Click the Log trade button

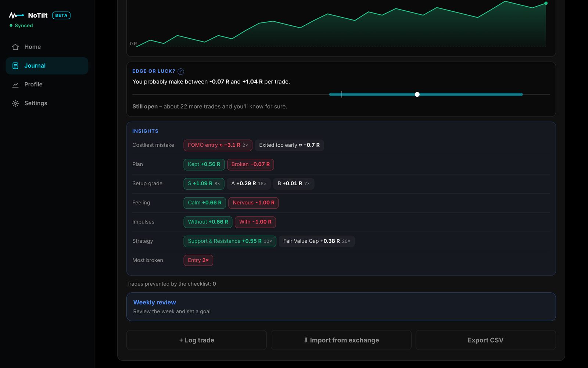[197, 340]
